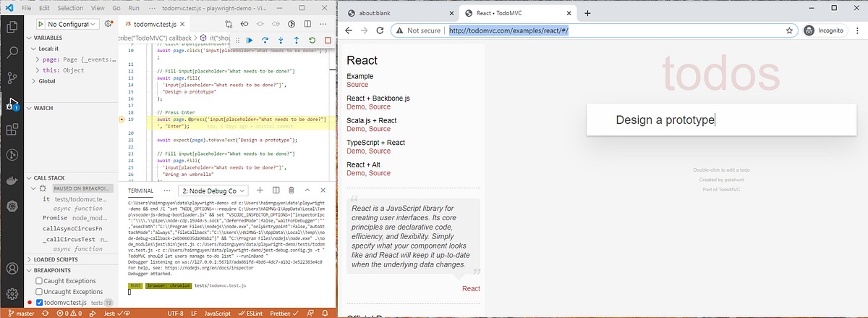Open the React link below the quote
Viewport: 868px width, 318px height.
pyautogui.click(x=471, y=288)
